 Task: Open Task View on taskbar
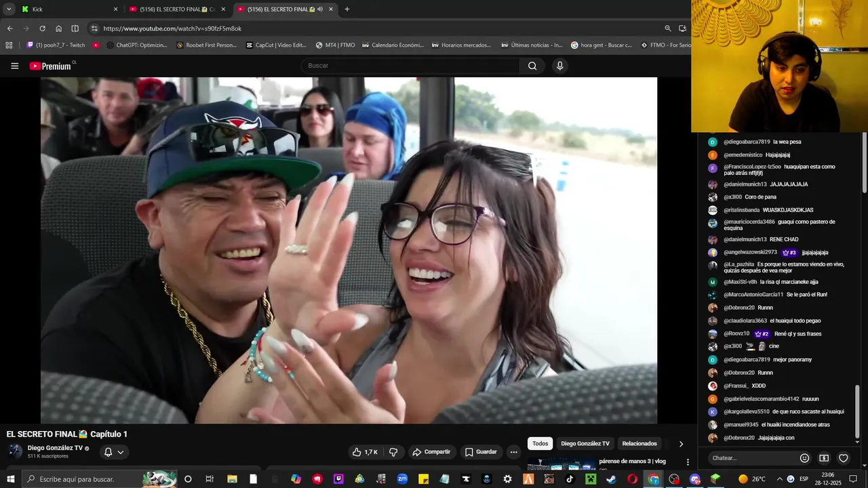coord(210,479)
